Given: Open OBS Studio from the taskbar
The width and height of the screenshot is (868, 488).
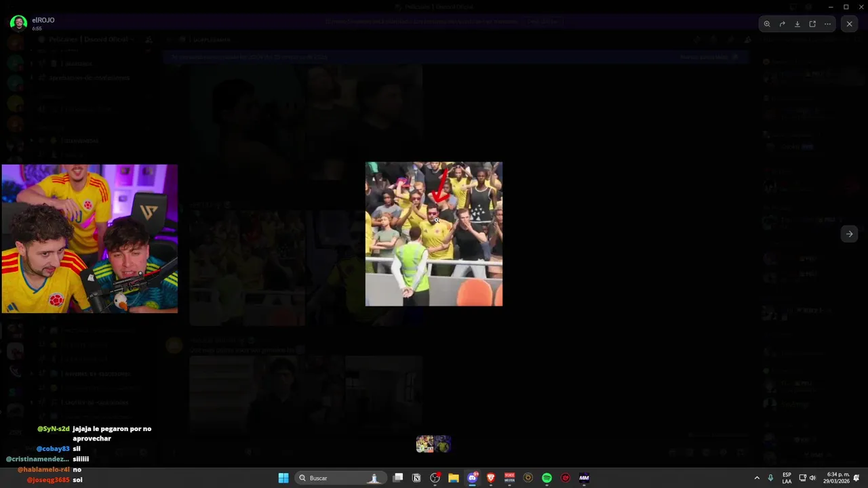Looking at the screenshot, I should (435, 478).
